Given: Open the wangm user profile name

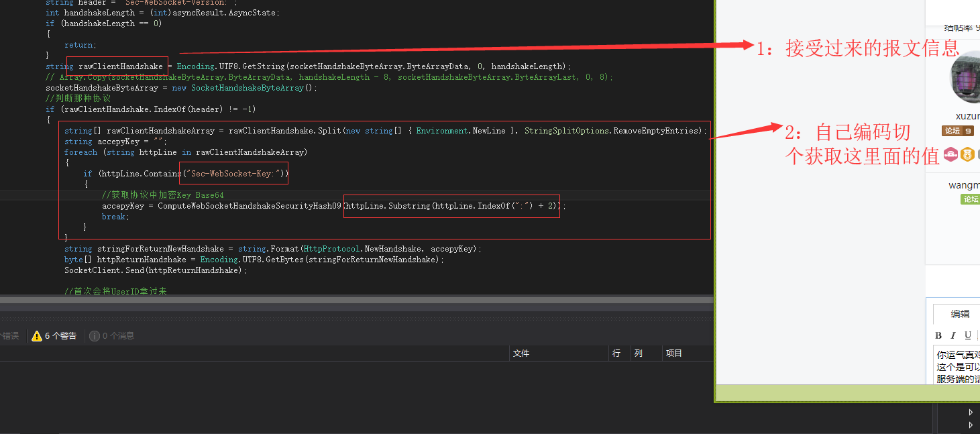Looking at the screenshot, I should pos(964,185).
